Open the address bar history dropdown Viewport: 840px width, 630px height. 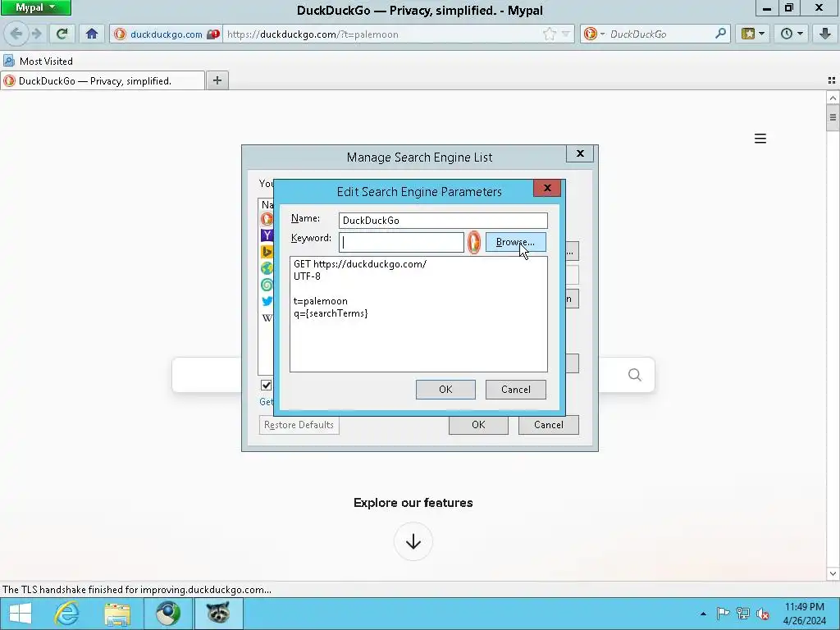pos(566,34)
